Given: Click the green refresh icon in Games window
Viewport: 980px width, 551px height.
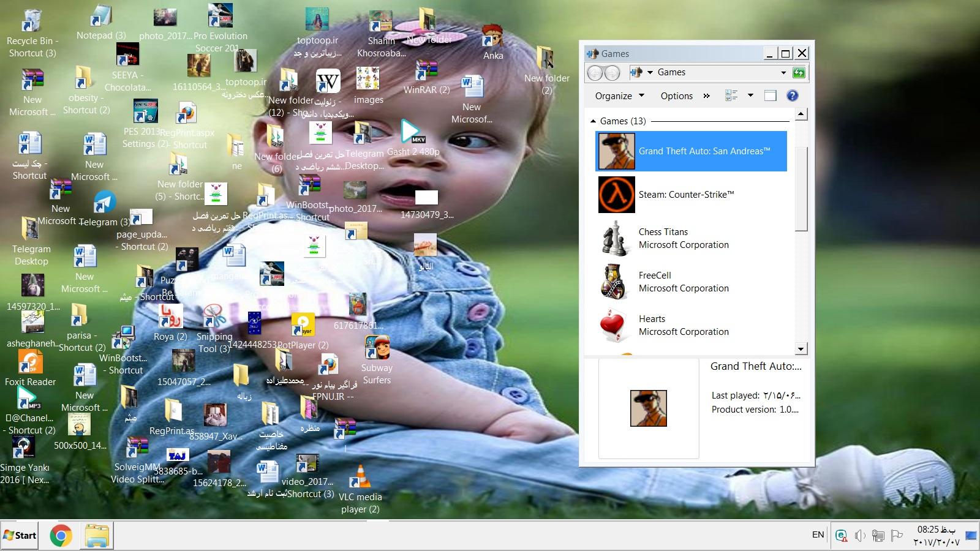Looking at the screenshot, I should click(x=799, y=73).
